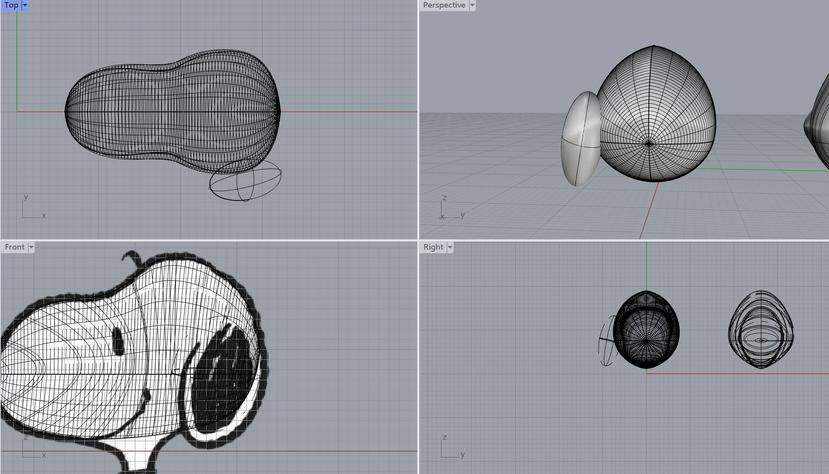This screenshot has width=829, height=474.
Task: Activate the Front viewport title label
Action: pos(14,247)
